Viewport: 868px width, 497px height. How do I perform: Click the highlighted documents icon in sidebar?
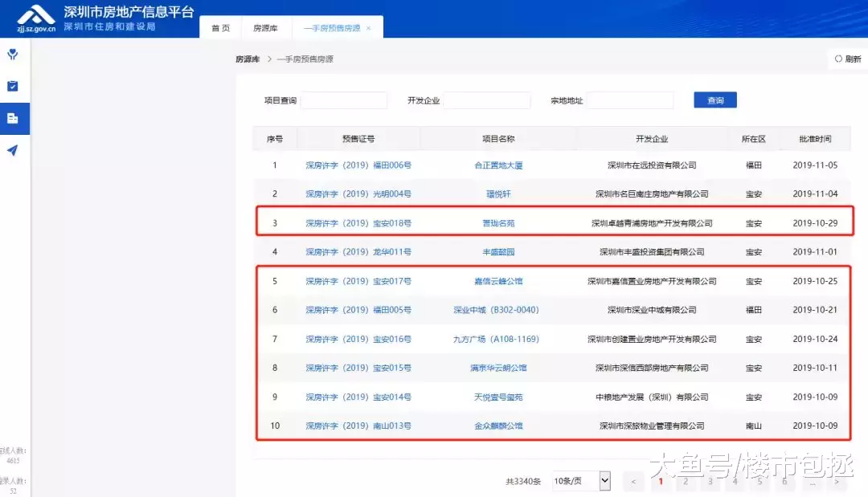[x=11, y=116]
